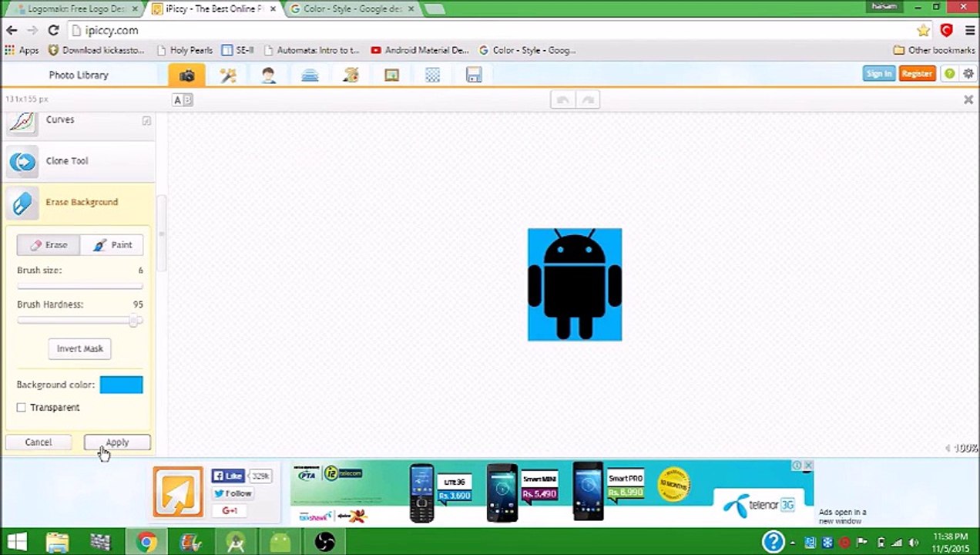980x555 pixels.
Task: Open Android Studio from the taskbar
Action: (x=236, y=542)
